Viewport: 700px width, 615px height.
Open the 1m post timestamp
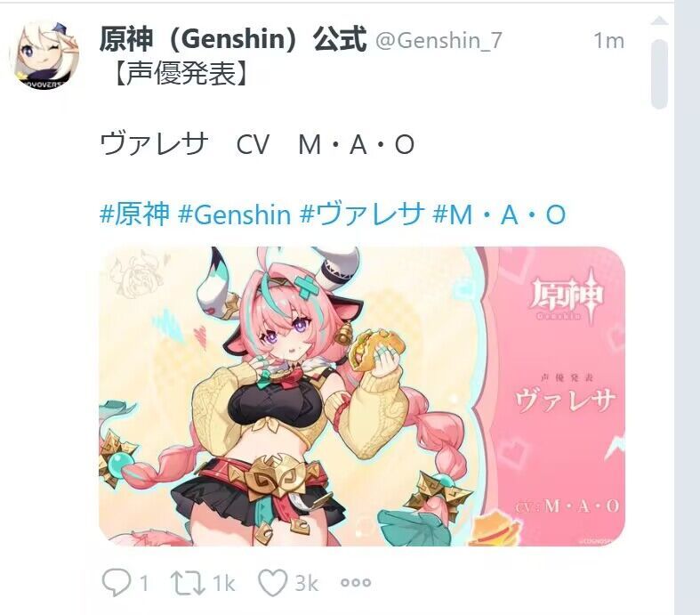[608, 41]
